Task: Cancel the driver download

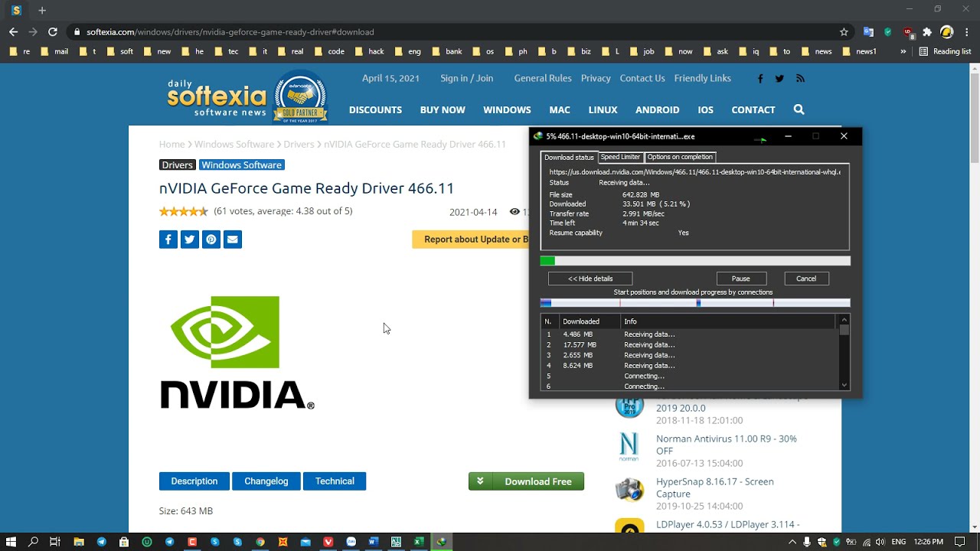Action: click(x=806, y=279)
